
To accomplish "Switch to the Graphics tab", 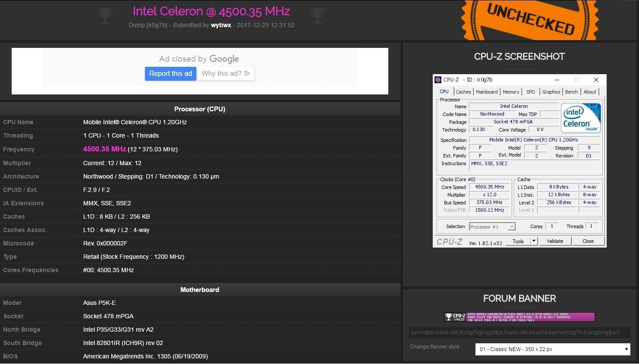I will 551,92.
